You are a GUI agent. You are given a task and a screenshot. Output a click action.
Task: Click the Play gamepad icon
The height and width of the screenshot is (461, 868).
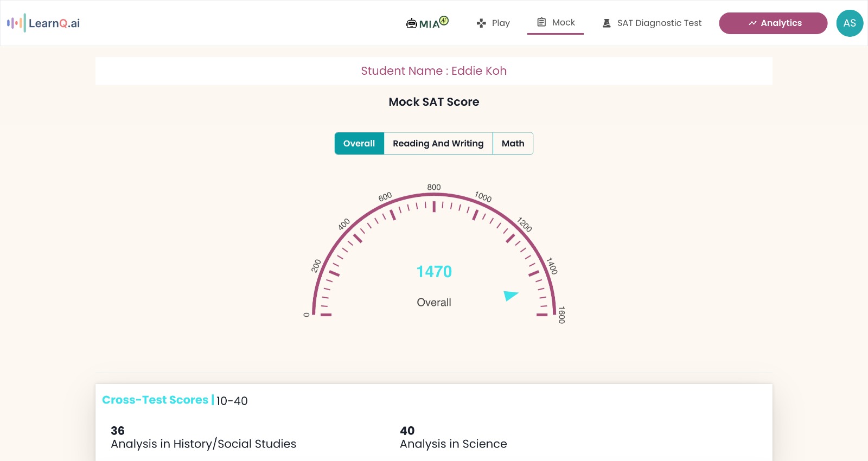[481, 23]
